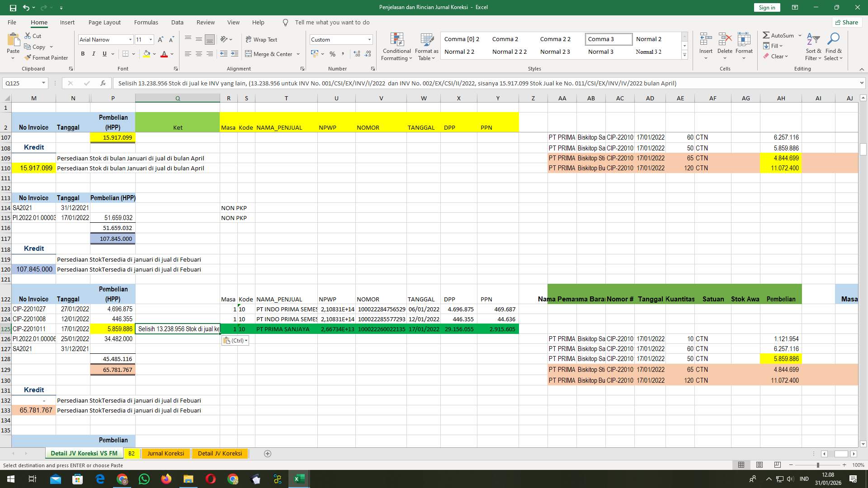Click the Sign in button

click(766, 7)
